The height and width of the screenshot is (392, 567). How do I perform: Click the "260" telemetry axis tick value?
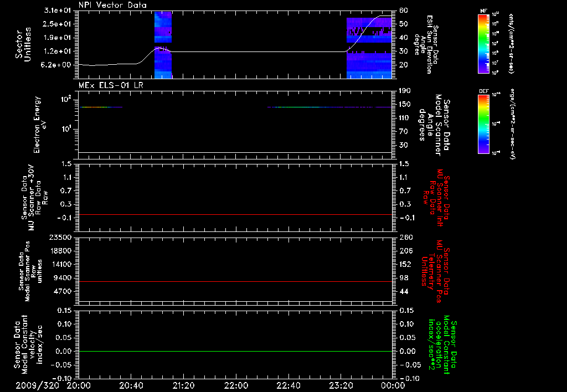406,237
